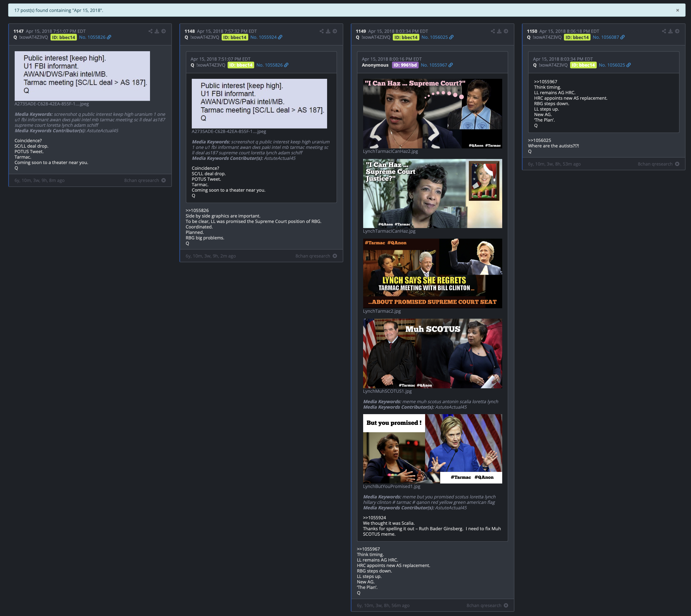Click timestamp '6y, 10m, 3w, 8h, 53m ago' in post 1150
Image resolution: width=691 pixels, height=616 pixels.
554,164
